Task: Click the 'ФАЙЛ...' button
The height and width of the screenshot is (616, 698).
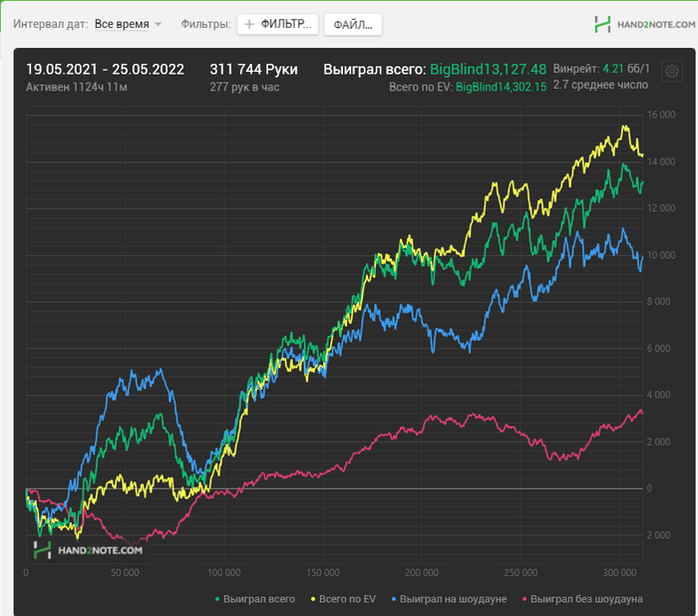Action: 353,25
